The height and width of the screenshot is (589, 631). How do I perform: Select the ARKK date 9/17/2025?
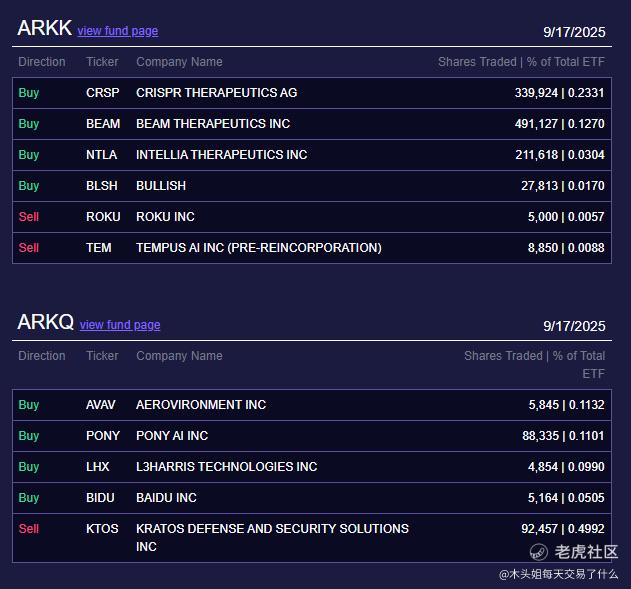click(574, 32)
